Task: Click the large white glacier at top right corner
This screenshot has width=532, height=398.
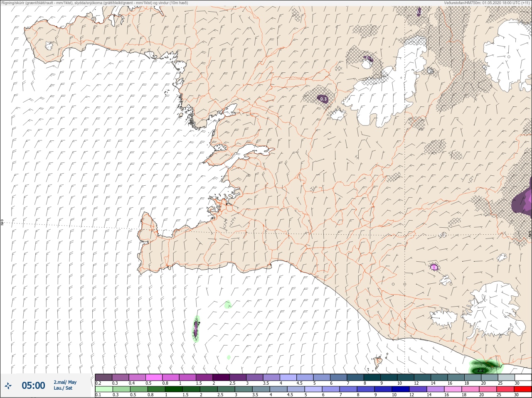Action: coord(508,55)
